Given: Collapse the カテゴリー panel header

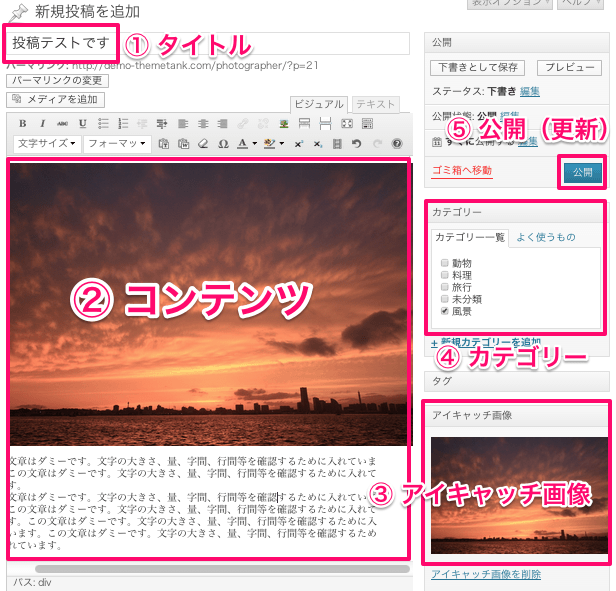Looking at the screenshot, I should (517, 212).
